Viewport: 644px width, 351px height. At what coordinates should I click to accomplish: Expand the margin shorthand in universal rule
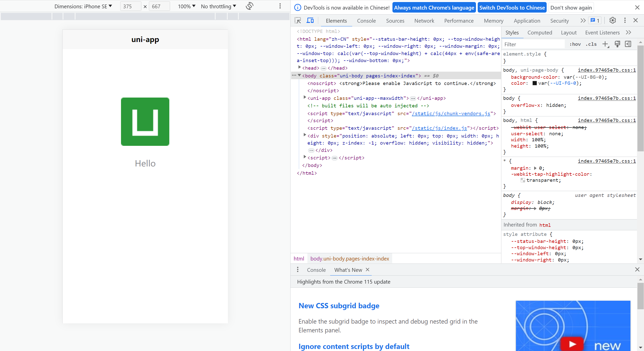pyautogui.click(x=535, y=168)
